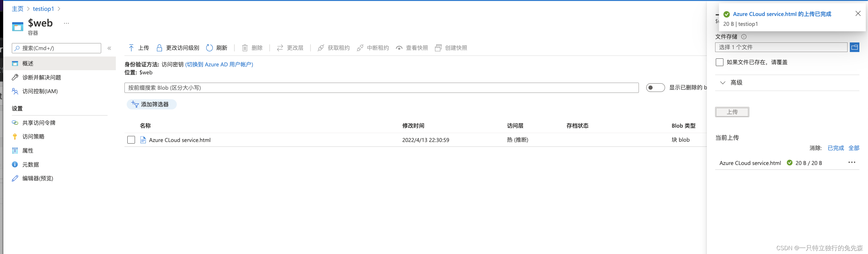Collapse the sidebar with the double chevron
The width and height of the screenshot is (868, 254).
tap(109, 48)
